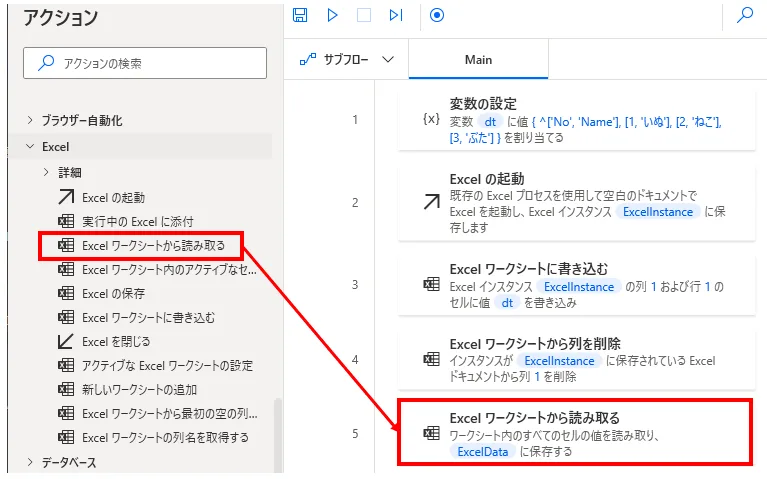Click the Stop flow icon

364,15
